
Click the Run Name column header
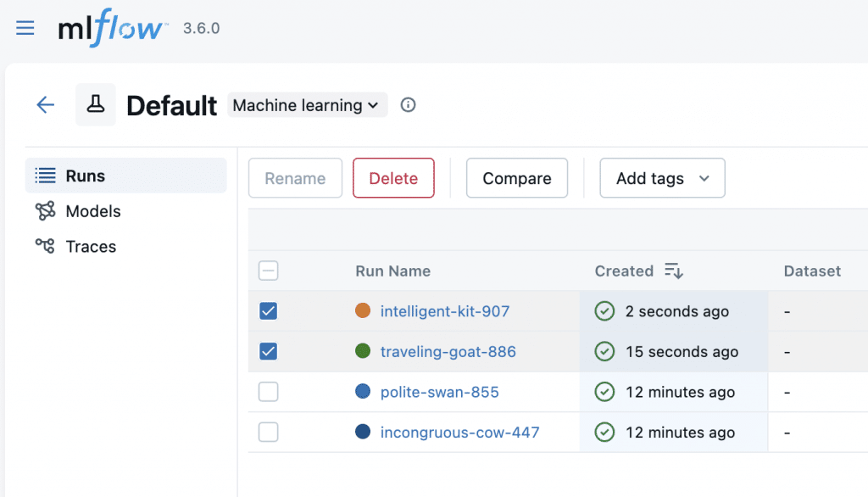392,271
